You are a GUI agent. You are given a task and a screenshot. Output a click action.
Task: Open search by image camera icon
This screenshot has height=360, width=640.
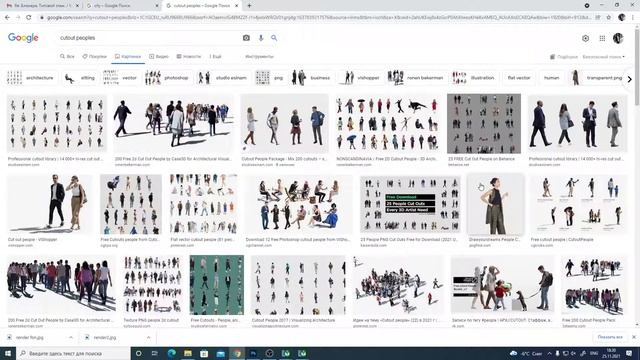click(246, 38)
